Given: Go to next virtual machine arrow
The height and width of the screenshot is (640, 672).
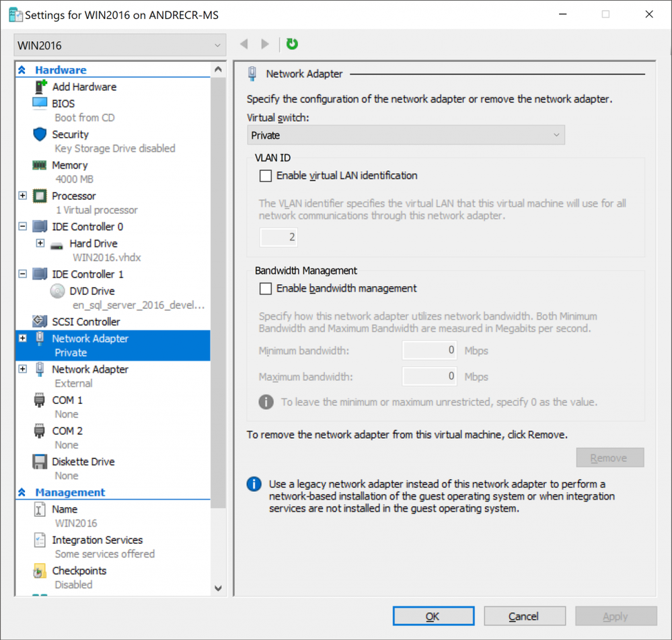Looking at the screenshot, I should tap(265, 44).
